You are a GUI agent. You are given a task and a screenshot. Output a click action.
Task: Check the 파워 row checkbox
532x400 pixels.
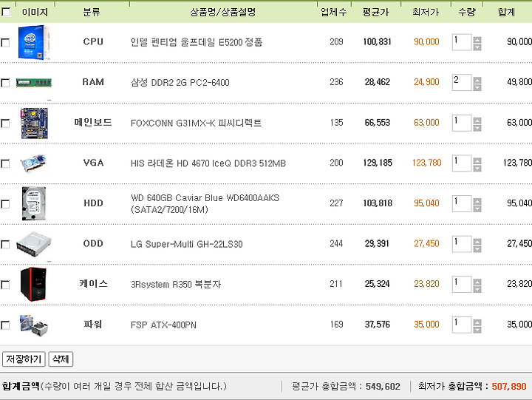[x=5, y=325]
